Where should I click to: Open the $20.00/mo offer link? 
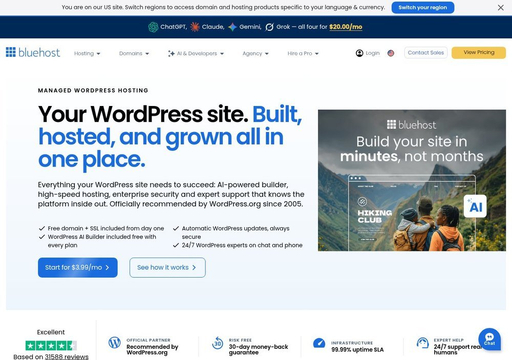coord(346,27)
